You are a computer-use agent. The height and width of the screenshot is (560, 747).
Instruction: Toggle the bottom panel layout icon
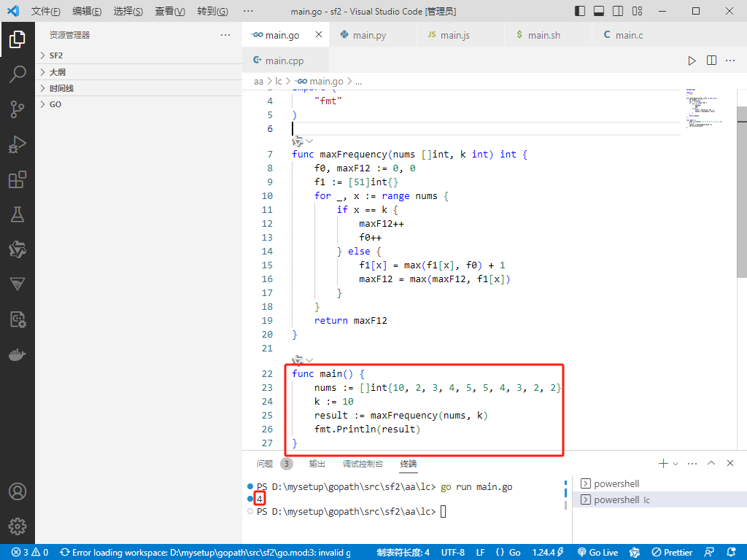599,11
